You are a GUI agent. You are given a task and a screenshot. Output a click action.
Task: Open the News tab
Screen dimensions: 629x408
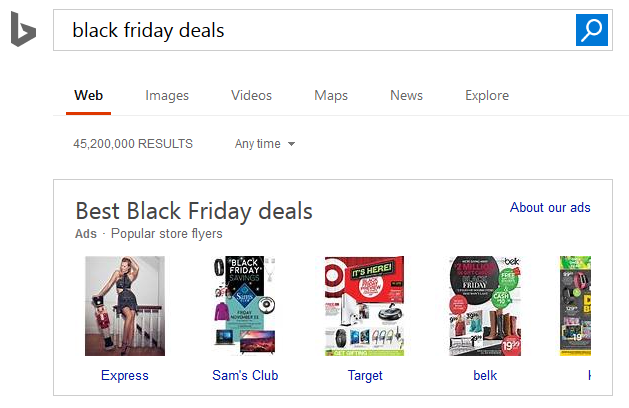pyautogui.click(x=406, y=96)
